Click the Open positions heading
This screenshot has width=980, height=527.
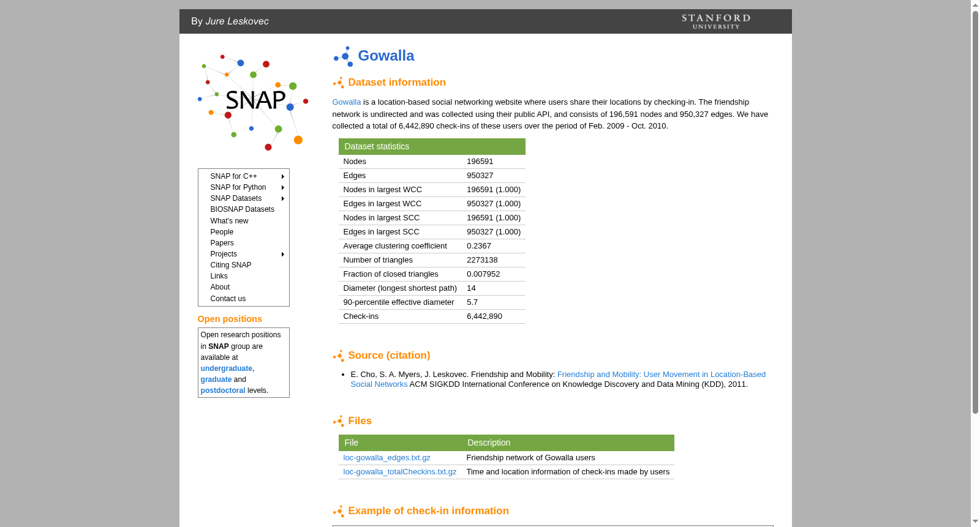[230, 319]
